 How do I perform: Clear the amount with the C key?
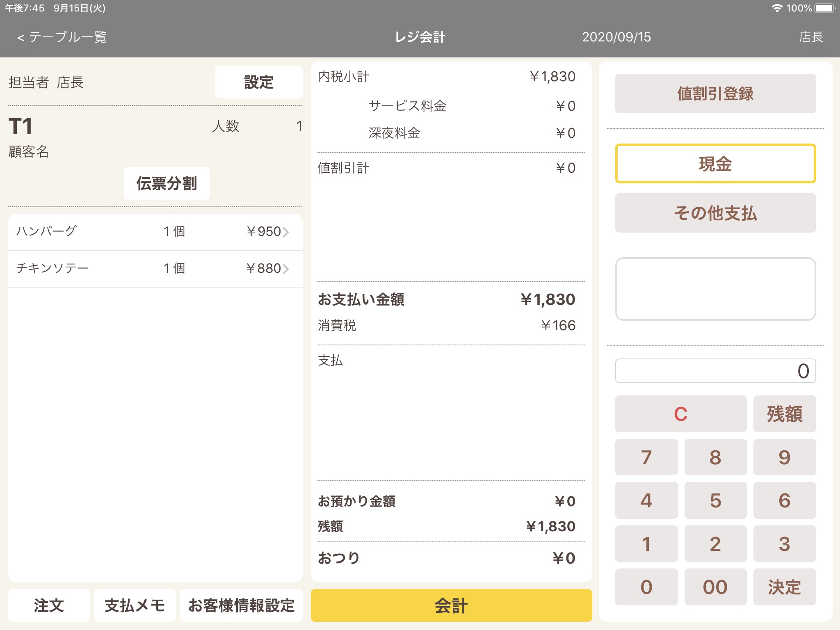click(x=681, y=414)
